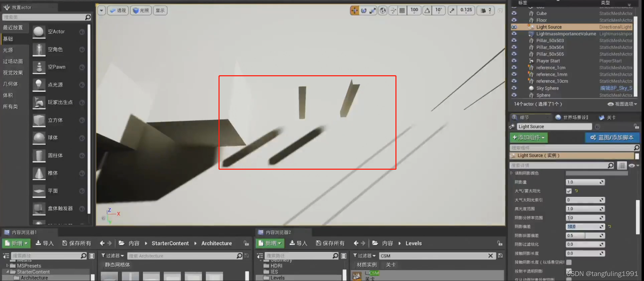This screenshot has width=644, height=281.
Task: Clear the CSM search text with X
Action: pyautogui.click(x=491, y=256)
